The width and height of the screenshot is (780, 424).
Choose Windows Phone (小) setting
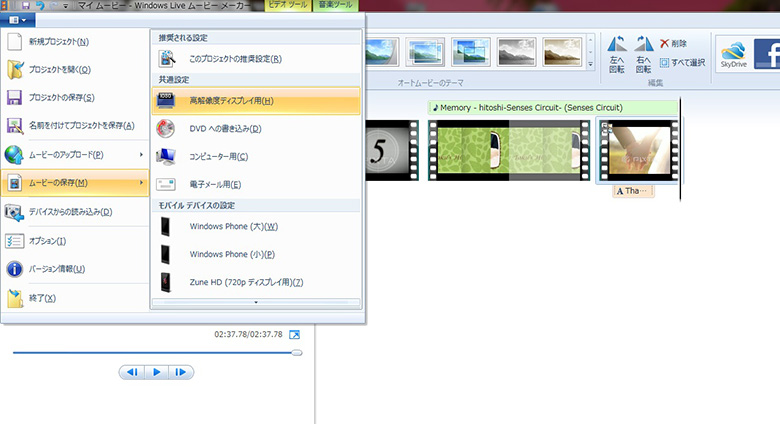click(x=256, y=254)
